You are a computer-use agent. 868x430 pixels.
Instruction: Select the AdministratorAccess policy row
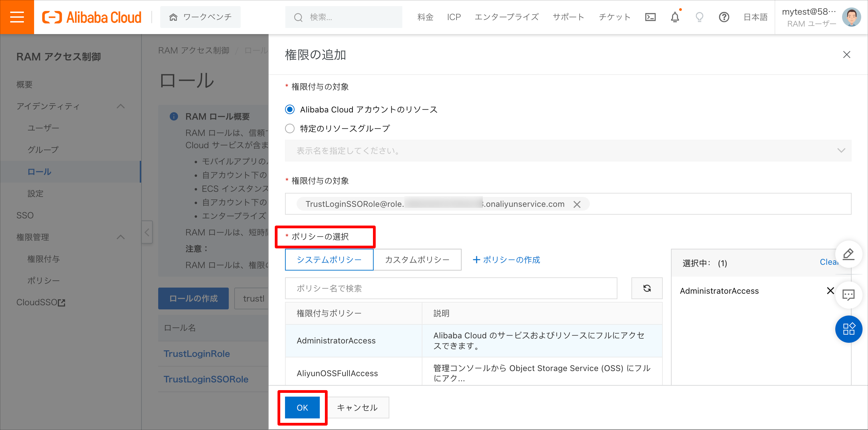474,340
